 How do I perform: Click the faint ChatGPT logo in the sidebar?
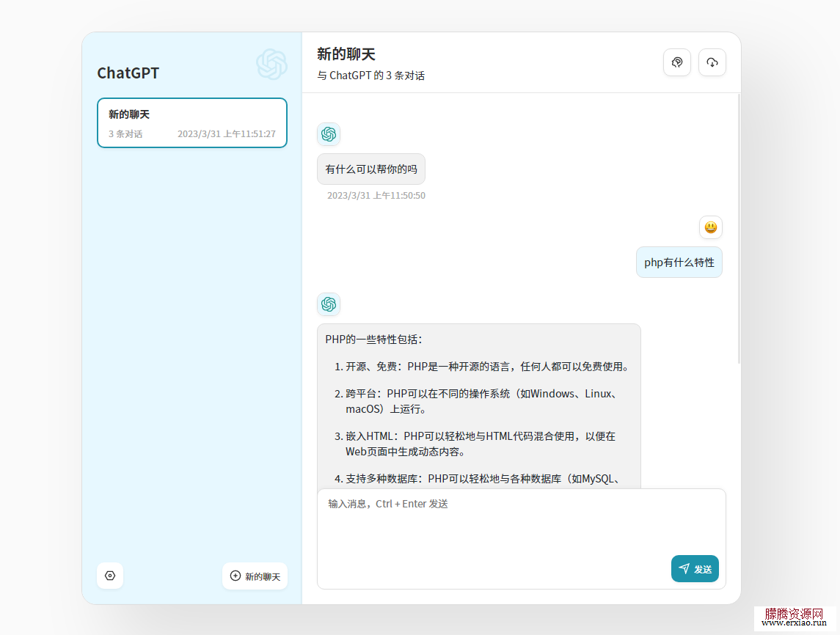pos(271,65)
